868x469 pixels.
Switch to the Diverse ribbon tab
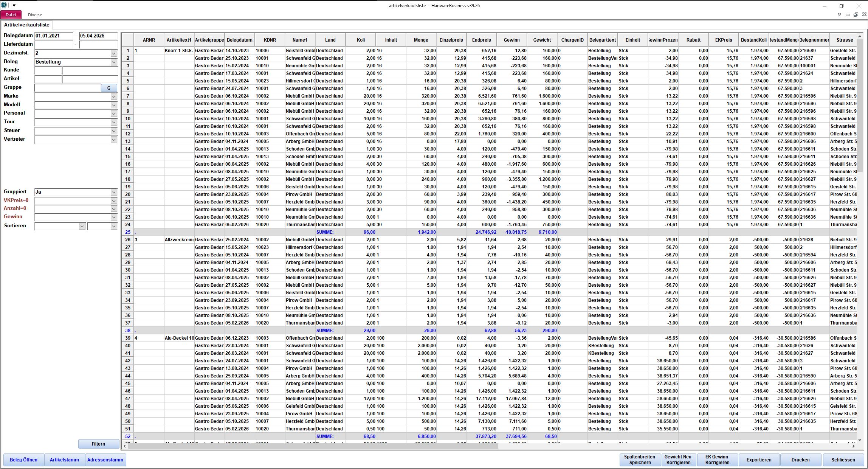[35, 15]
